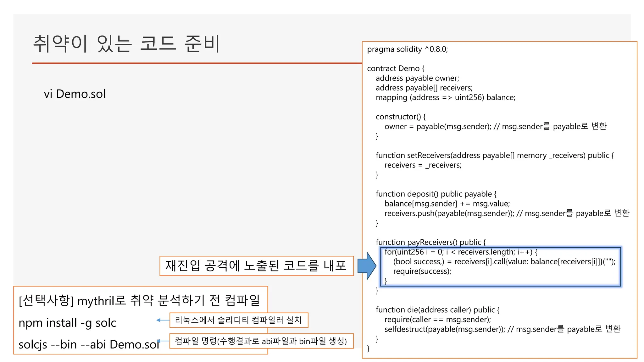The width and height of the screenshot is (644, 362).
Task: Click the 'pragma solidity ^0.8.0;' line
Action: [x=407, y=49]
